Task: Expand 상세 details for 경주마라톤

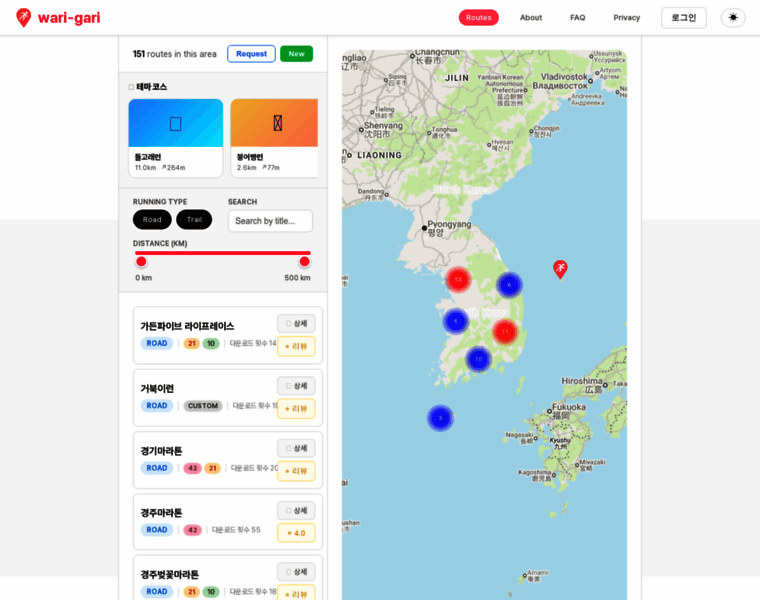Action: coord(296,511)
